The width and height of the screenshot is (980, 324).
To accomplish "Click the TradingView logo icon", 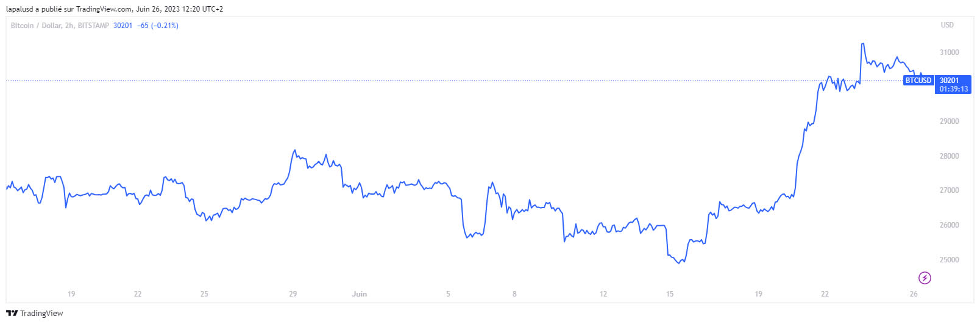I will pos(12,313).
